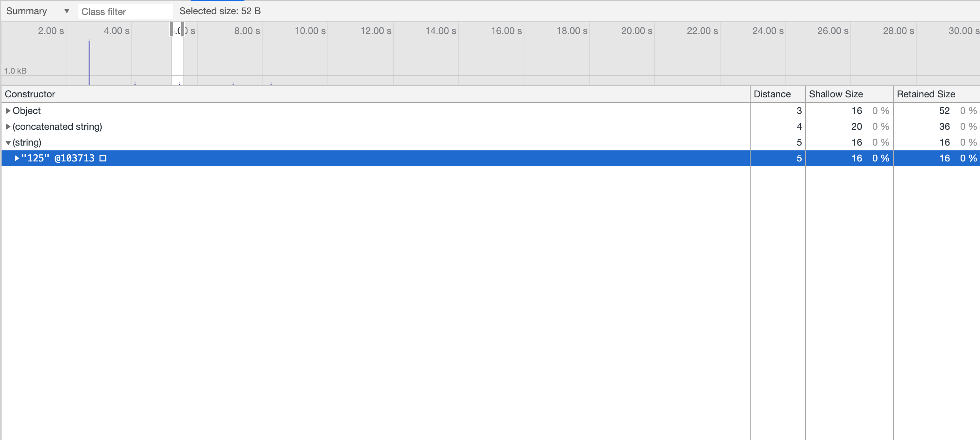Sort by the Distance column header
This screenshot has width=980, height=440.
[772, 94]
